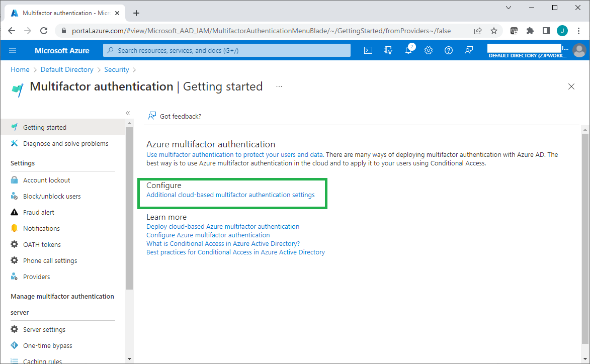Go to OATH tokens

click(x=42, y=244)
